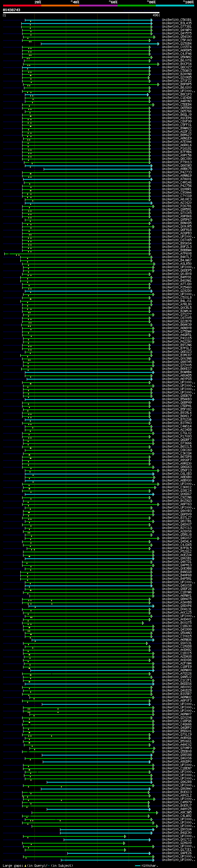Select hit UniRef100_Q54S90
This screenshot has width=197, height=868.
click(177, 37)
